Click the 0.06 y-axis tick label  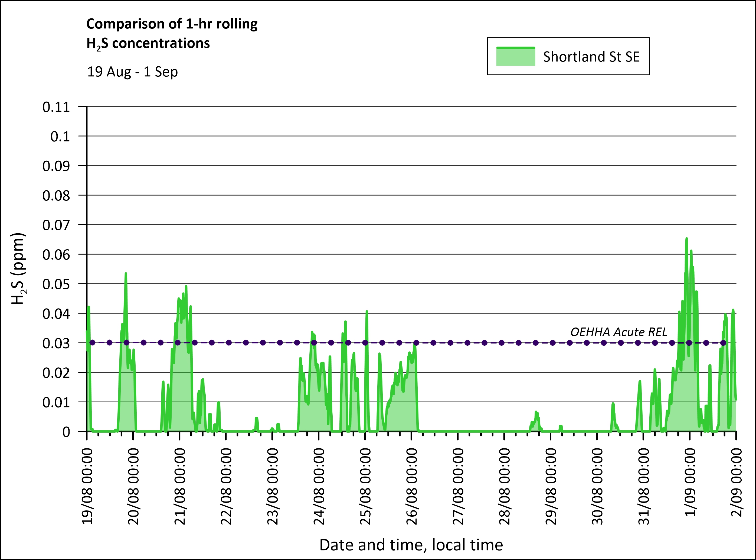[x=56, y=255]
